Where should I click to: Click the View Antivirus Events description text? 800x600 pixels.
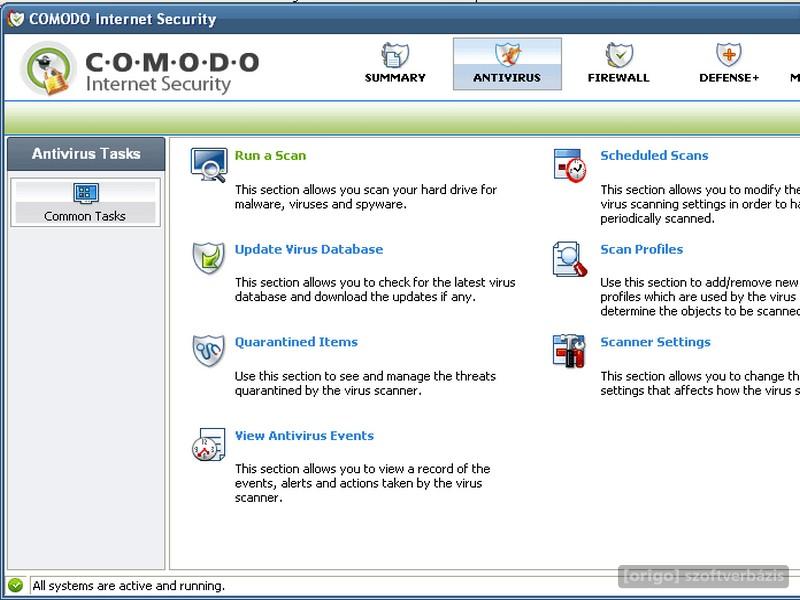pos(362,483)
